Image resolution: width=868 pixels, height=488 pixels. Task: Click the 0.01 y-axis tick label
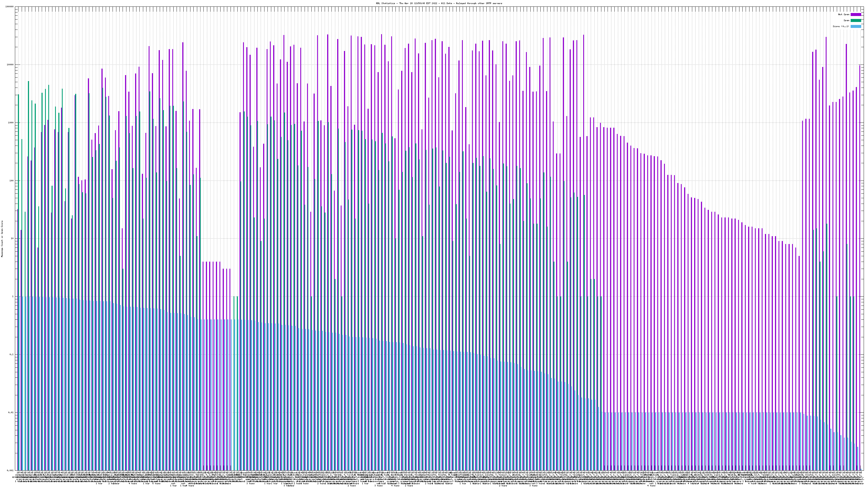[11, 412]
